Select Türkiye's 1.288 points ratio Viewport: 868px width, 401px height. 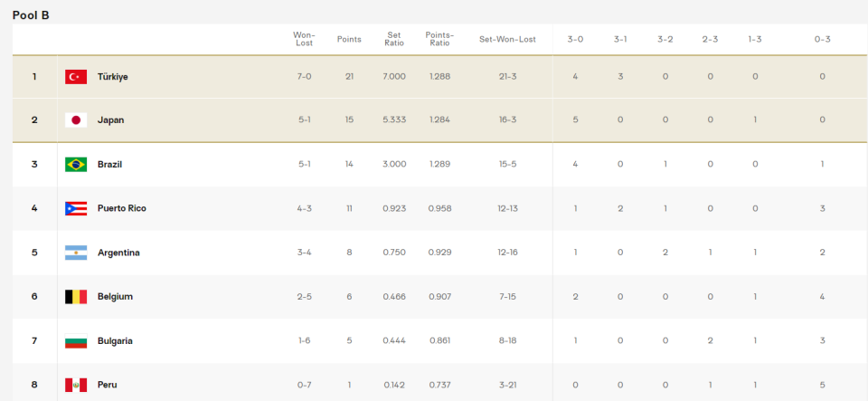(439, 76)
